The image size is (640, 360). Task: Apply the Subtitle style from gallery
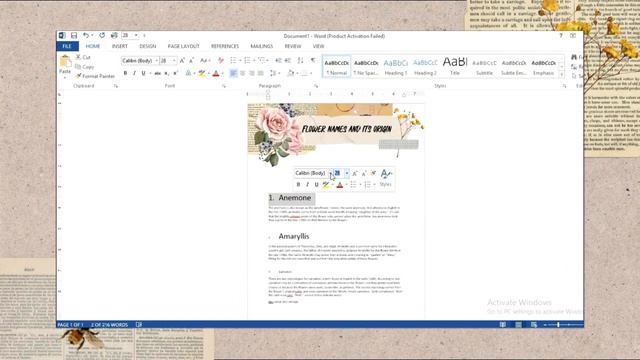click(x=484, y=67)
